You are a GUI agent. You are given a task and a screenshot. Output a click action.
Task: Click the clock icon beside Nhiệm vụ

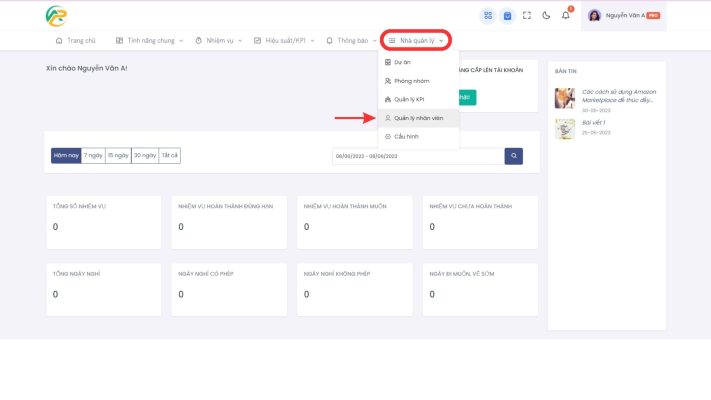pos(199,40)
